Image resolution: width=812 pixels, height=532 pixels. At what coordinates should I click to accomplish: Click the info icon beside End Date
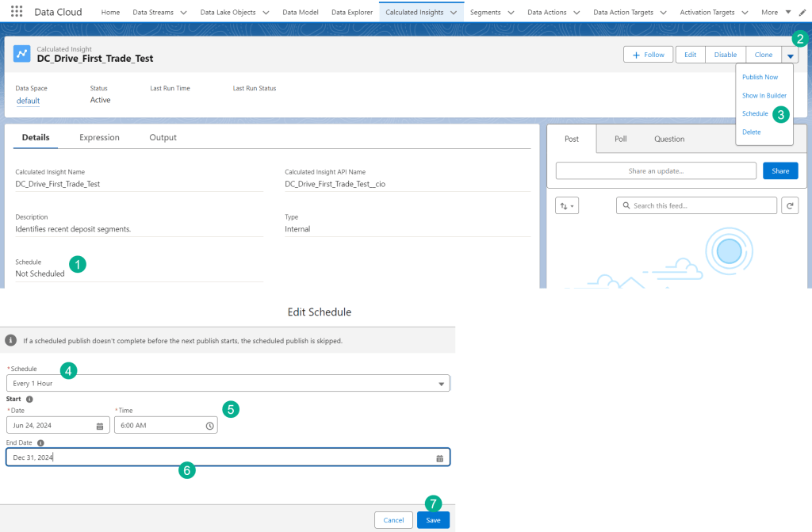point(40,443)
